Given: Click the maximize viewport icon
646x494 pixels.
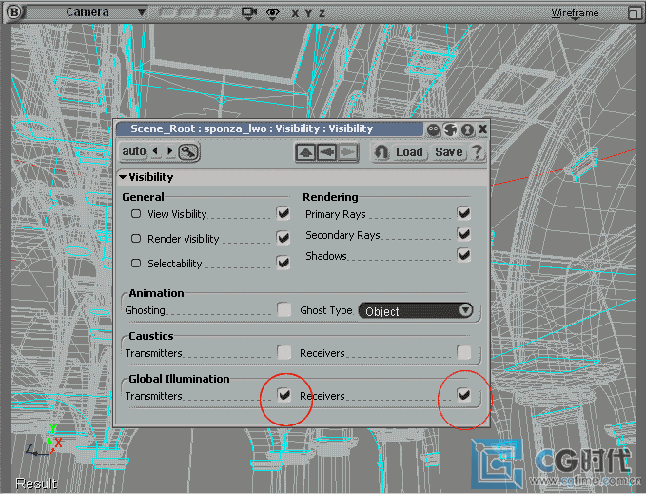Looking at the screenshot, I should pos(634,13).
